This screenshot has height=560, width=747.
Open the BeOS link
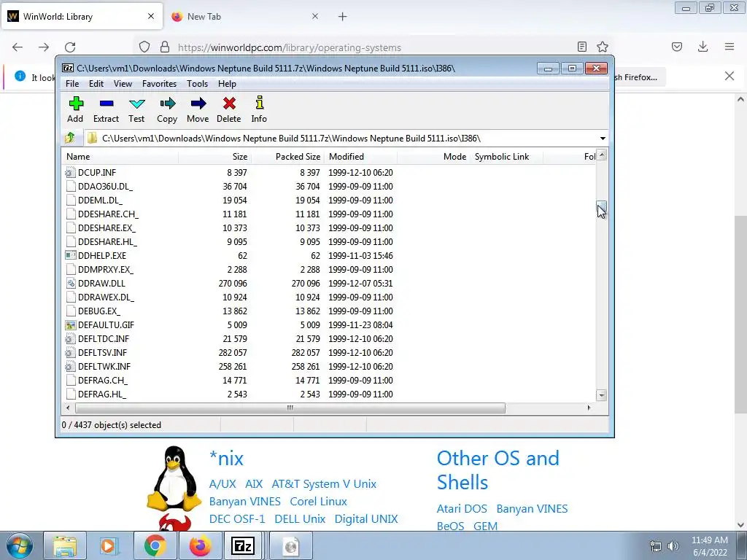coord(450,526)
